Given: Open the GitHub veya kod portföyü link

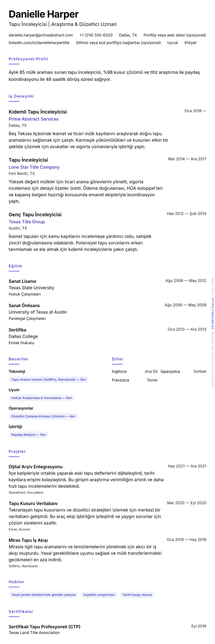Looking at the screenshot, I should click(x=118, y=43).
